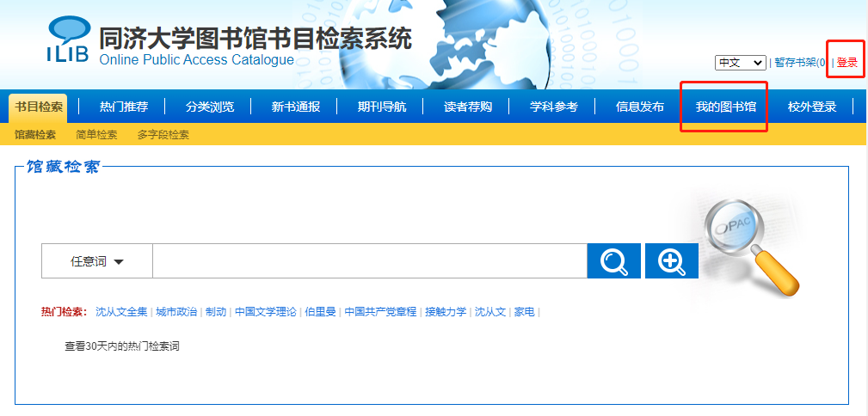Click the magnifier search icon button
Screen dimensions: 868x416
point(614,260)
